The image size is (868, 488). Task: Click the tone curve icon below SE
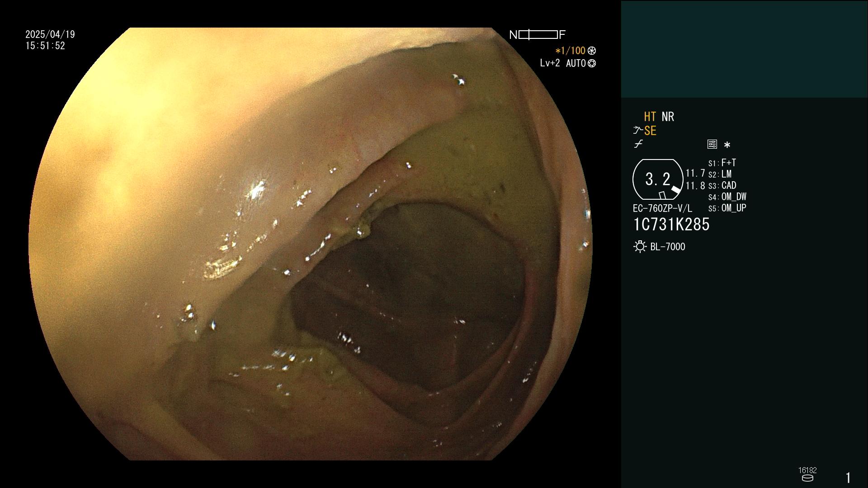click(638, 144)
